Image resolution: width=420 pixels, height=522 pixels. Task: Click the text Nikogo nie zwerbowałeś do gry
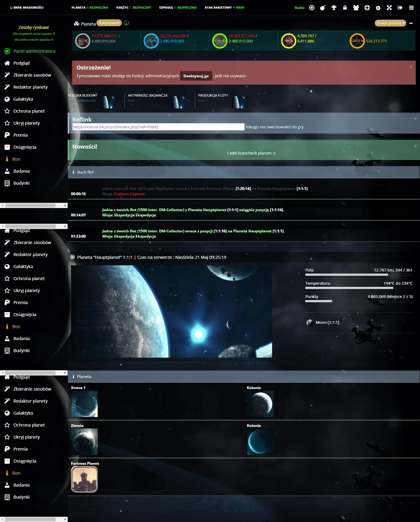(x=275, y=127)
